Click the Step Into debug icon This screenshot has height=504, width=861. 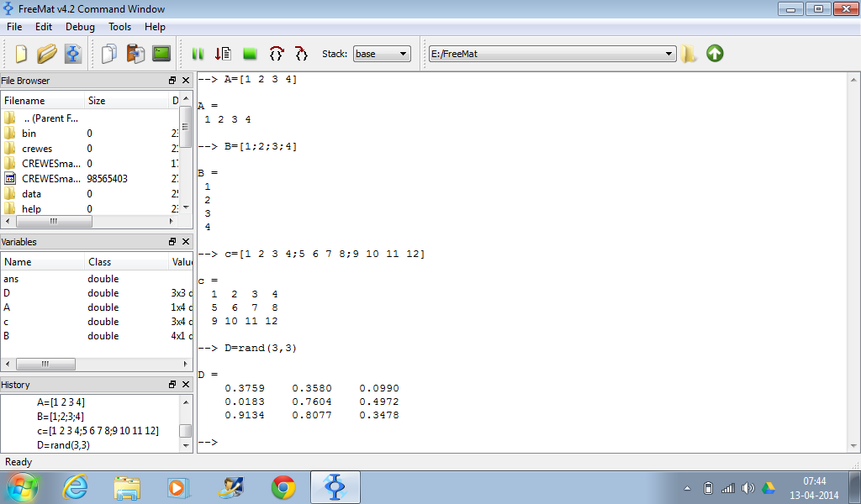(x=302, y=54)
